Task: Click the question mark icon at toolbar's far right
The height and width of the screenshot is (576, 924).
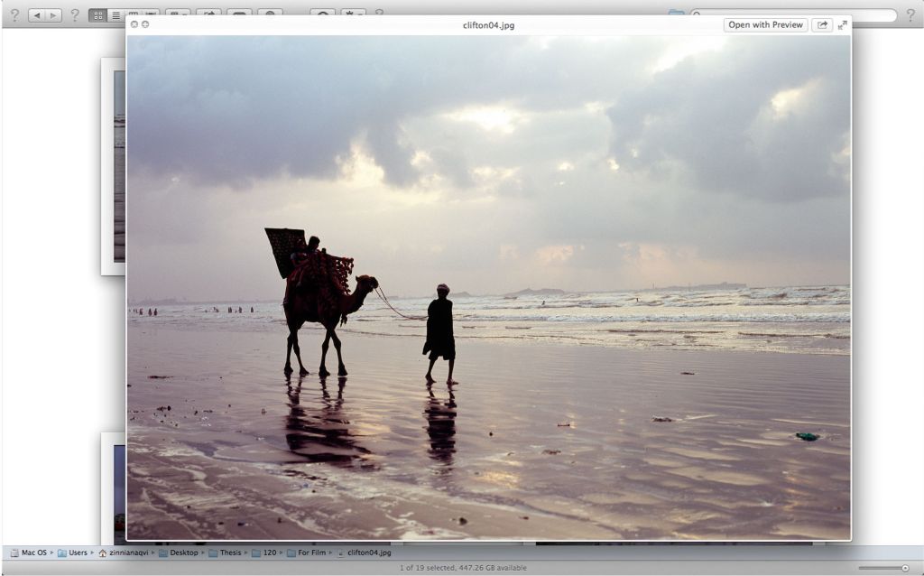Action: (910, 15)
